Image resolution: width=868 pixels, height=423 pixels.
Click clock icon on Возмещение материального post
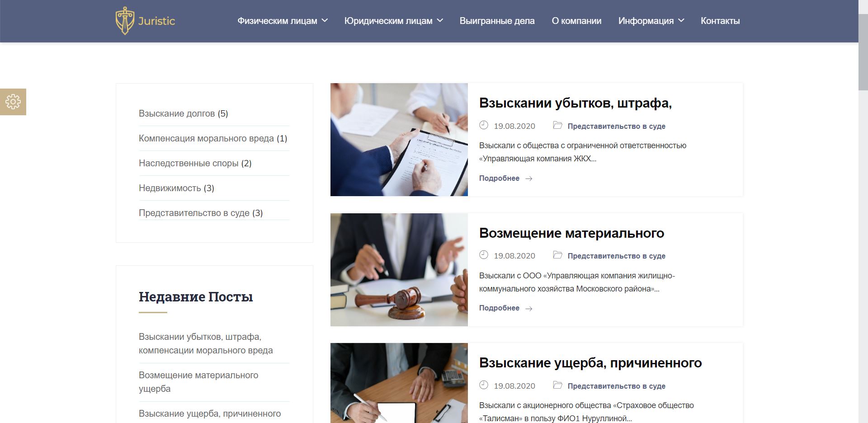pyautogui.click(x=484, y=255)
